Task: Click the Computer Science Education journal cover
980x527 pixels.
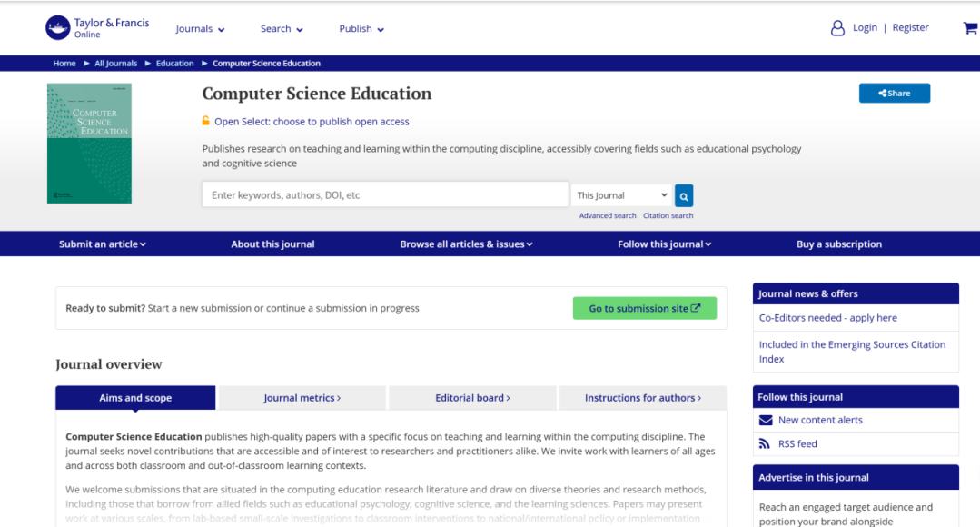Action: (x=89, y=144)
